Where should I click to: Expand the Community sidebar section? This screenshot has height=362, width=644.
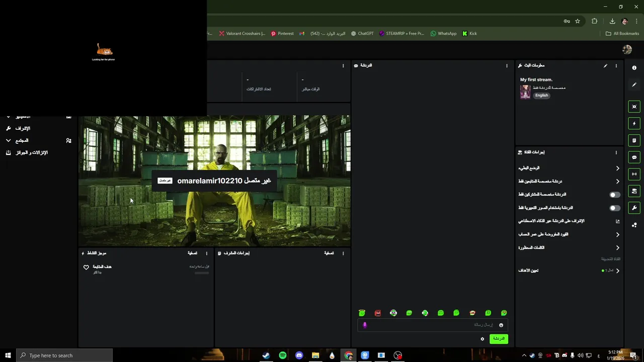[8, 140]
